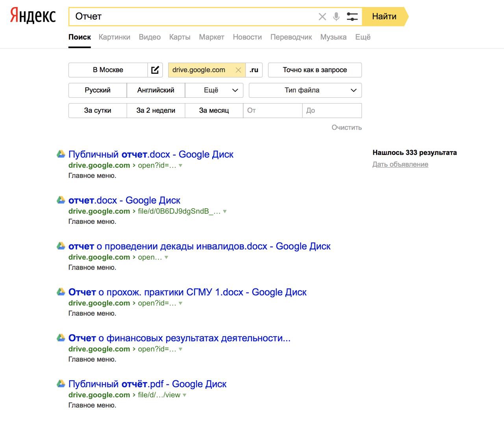The width and height of the screenshot is (504, 422).
Task: Edit region with the pencil icon
Action: [x=155, y=70]
